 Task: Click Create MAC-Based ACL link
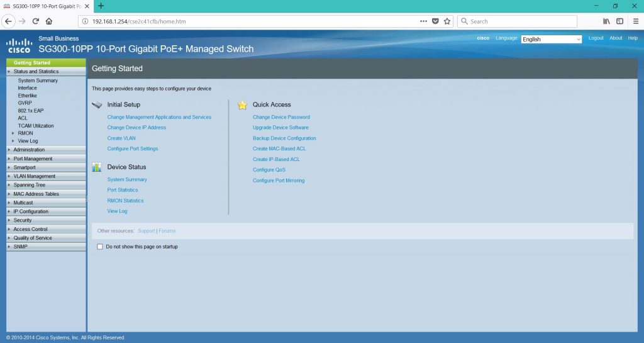pos(279,149)
